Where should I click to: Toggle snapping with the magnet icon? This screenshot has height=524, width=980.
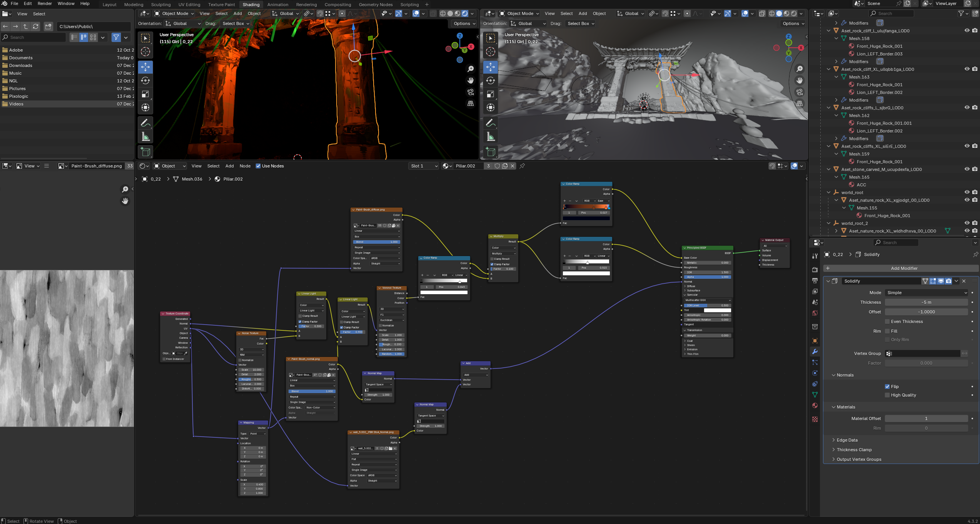click(x=320, y=13)
